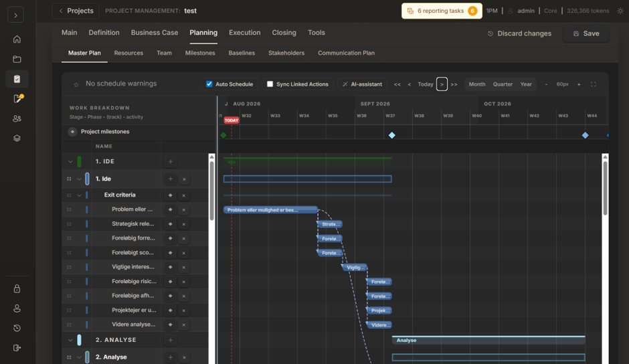The width and height of the screenshot is (629, 364).
Task: Click the Analyse summary bar in Gantt
Action: pyautogui.click(x=488, y=341)
